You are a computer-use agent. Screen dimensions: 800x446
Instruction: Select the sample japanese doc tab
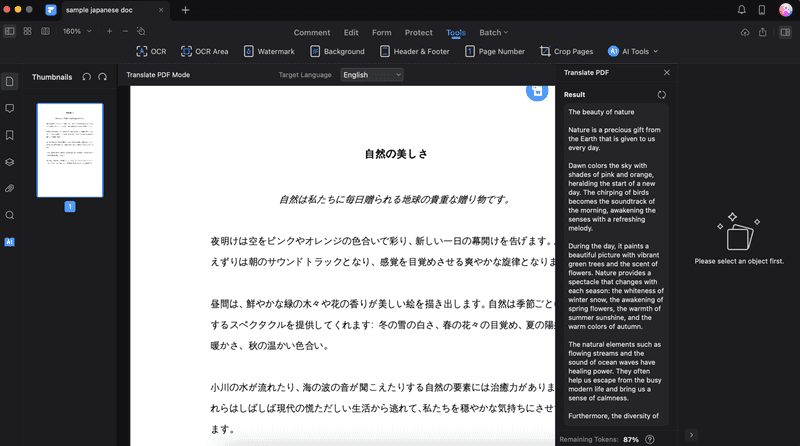pos(116,10)
